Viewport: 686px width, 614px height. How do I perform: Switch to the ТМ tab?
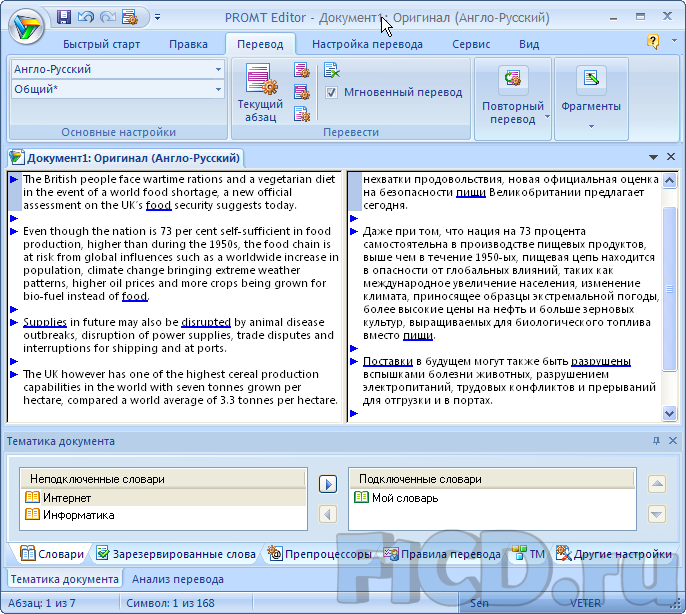point(528,554)
